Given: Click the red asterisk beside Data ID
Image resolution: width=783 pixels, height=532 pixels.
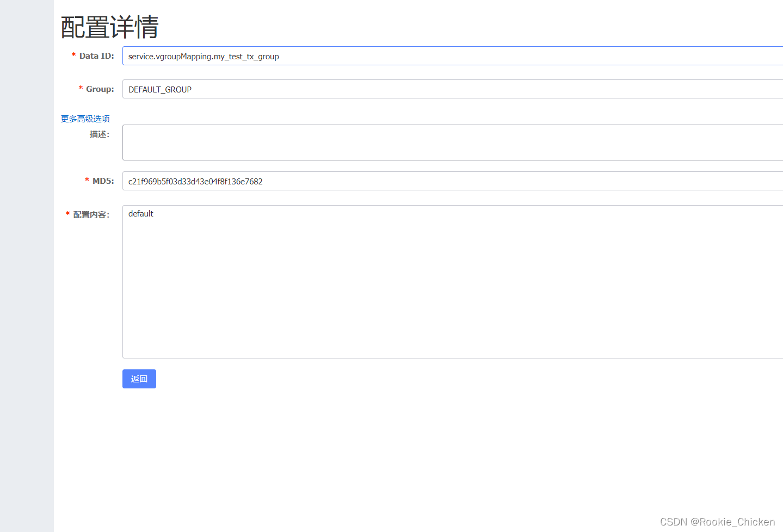Looking at the screenshot, I should [73, 54].
